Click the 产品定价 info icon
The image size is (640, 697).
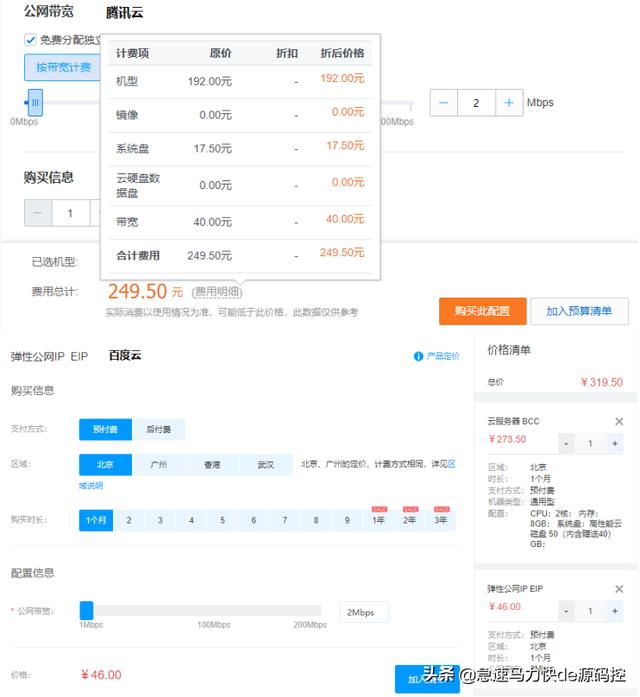tap(418, 356)
